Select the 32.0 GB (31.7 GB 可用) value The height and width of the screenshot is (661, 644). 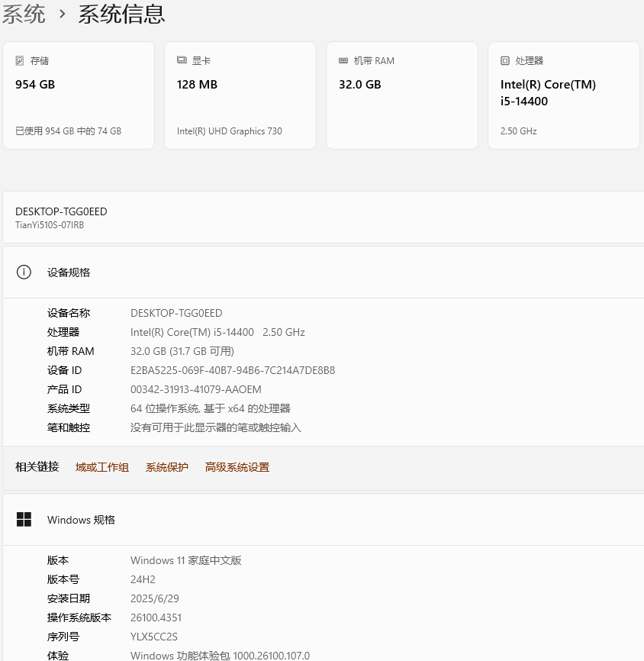pyautogui.click(x=182, y=351)
